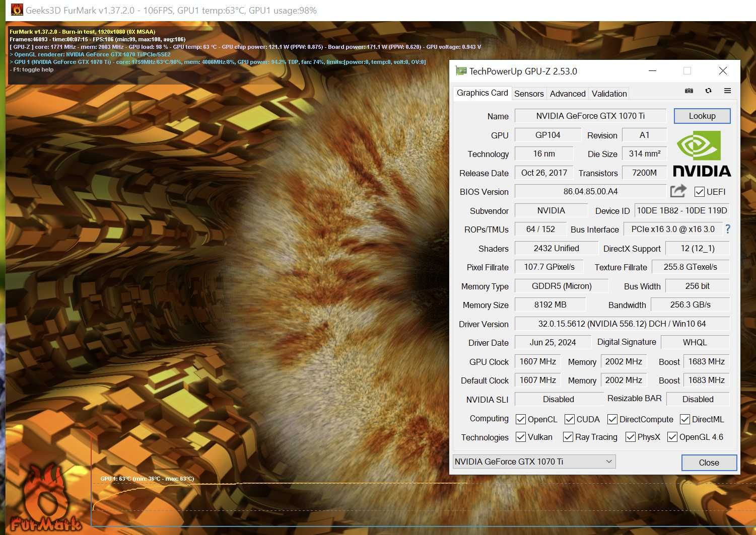Toggle the DirectCompute checkbox
The image size is (756, 535).
(x=612, y=419)
